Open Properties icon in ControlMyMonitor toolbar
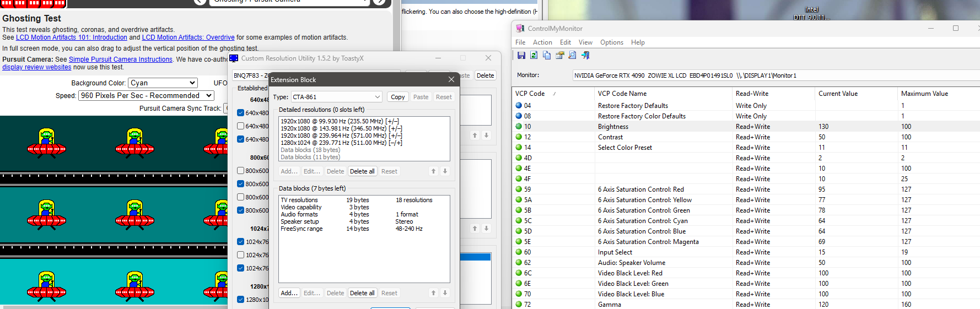980x309 pixels. (x=559, y=55)
